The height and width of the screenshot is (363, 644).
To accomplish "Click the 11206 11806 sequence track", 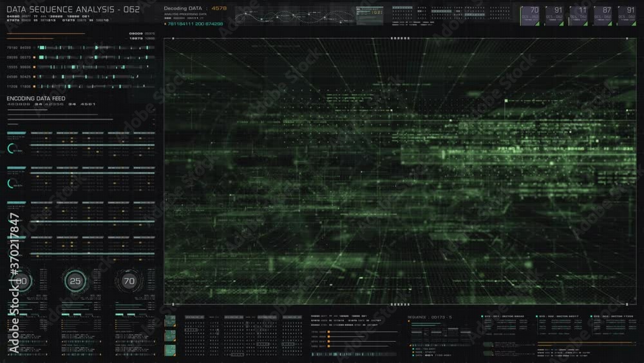I will [97, 86].
